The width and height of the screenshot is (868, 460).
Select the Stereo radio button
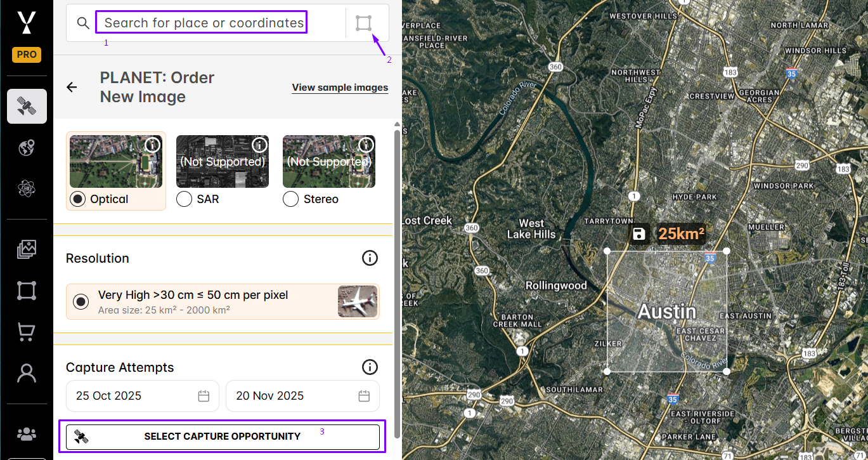(291, 199)
